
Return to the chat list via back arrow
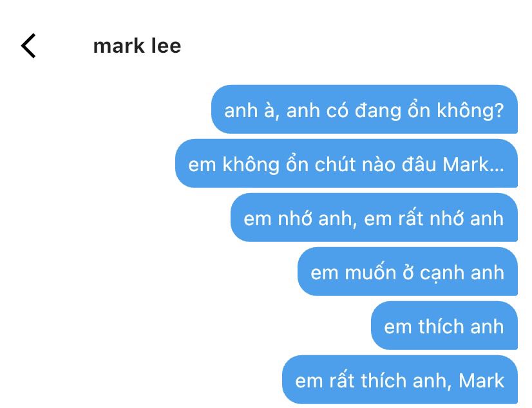28,46
